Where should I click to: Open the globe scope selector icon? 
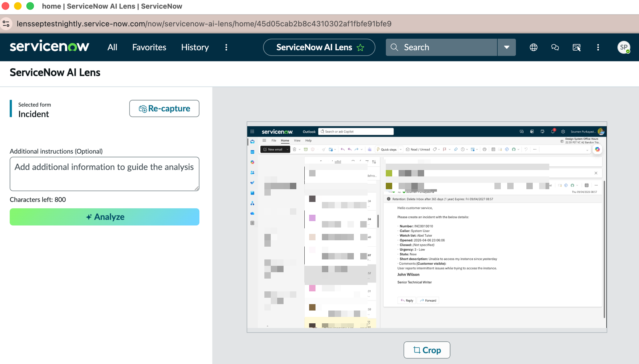click(534, 47)
